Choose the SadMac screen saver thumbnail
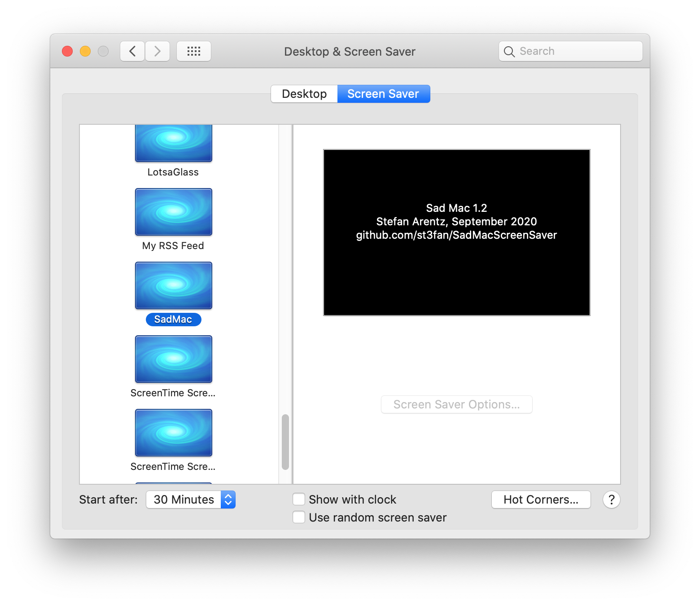This screenshot has width=700, height=605. [174, 285]
